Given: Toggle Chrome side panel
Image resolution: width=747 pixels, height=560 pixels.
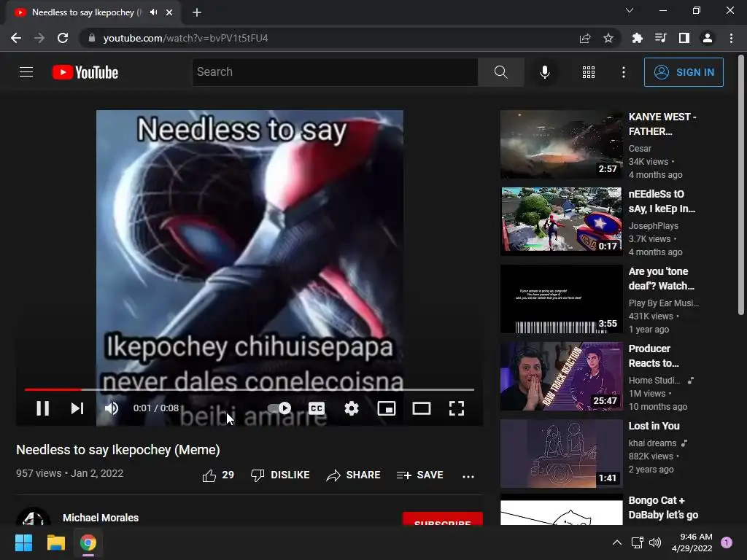Looking at the screenshot, I should [x=684, y=38].
